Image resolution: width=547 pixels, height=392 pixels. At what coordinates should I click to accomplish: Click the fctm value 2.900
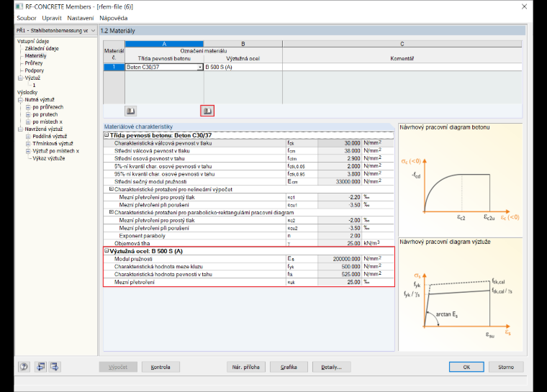pos(340,158)
